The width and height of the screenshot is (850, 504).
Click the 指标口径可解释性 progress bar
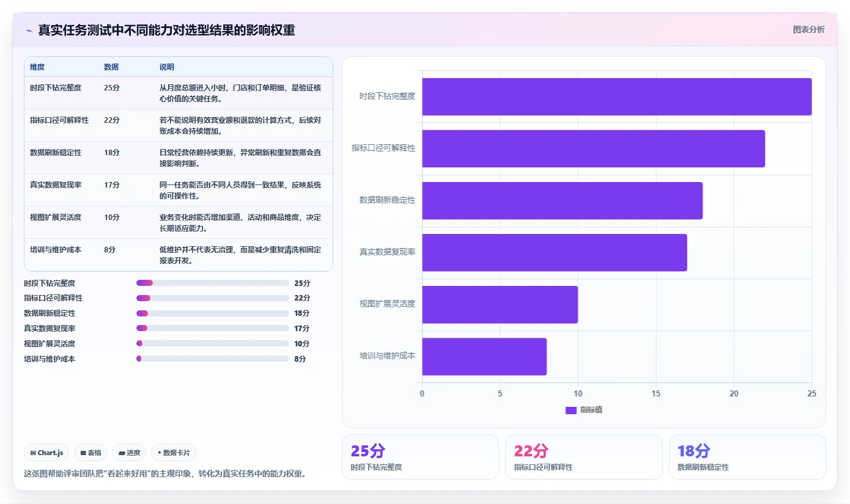(212, 298)
